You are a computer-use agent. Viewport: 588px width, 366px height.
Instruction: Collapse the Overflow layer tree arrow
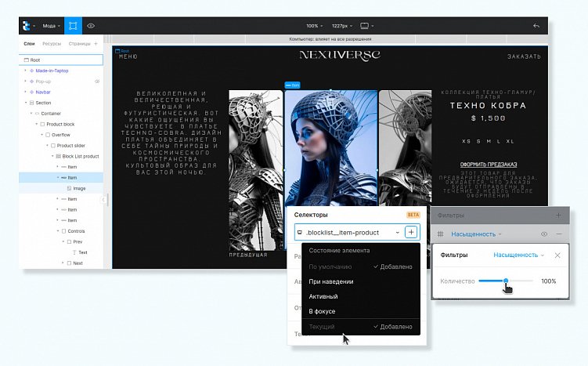click(42, 135)
